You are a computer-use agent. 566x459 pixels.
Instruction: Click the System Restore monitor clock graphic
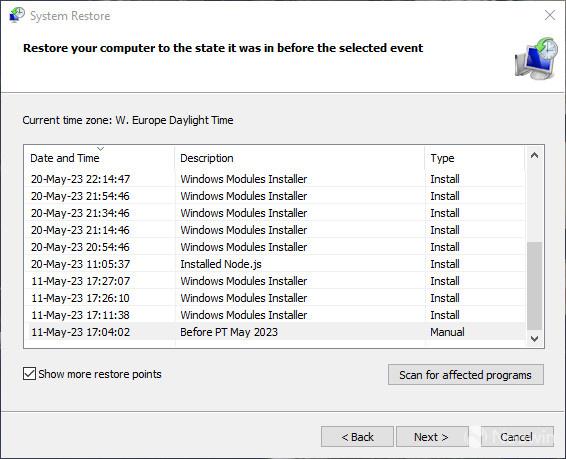pyautogui.click(x=536, y=58)
